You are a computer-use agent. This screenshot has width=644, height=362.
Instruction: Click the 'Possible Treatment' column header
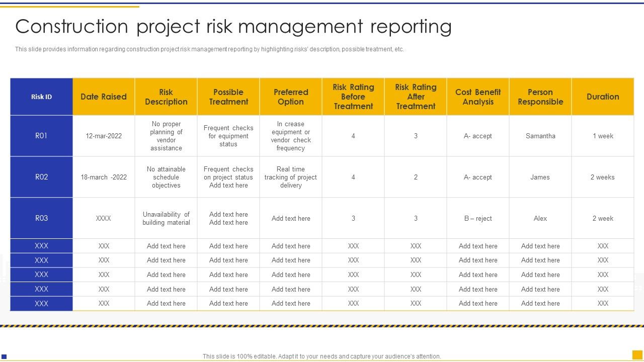click(x=228, y=97)
